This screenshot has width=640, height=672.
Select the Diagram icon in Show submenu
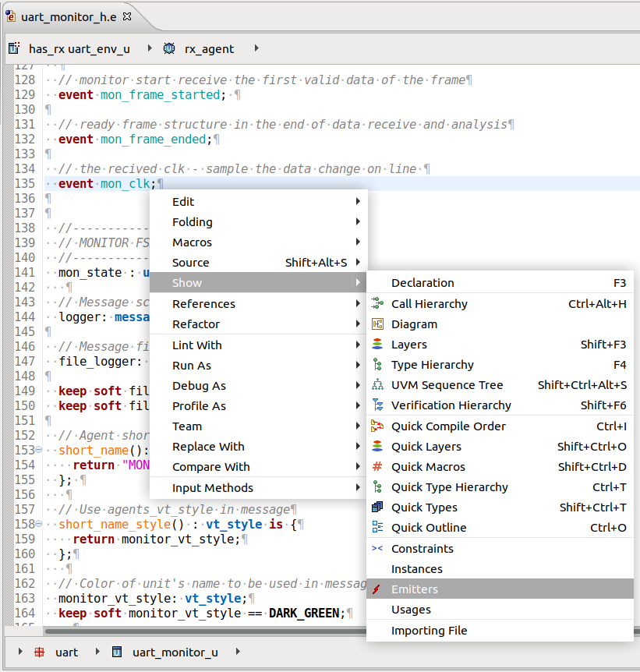379,324
